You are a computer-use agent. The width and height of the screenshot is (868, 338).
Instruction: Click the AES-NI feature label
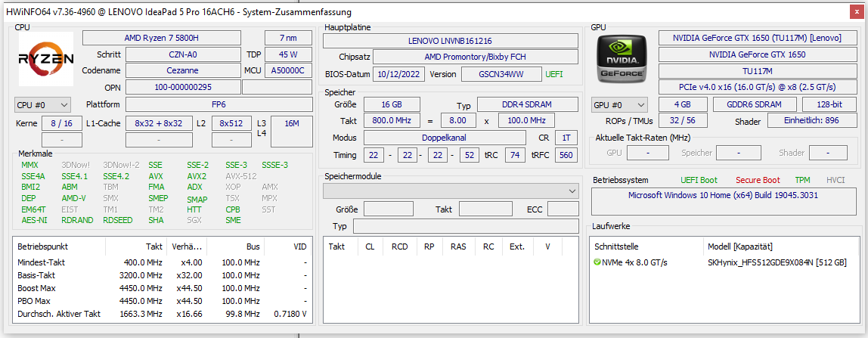(34, 220)
